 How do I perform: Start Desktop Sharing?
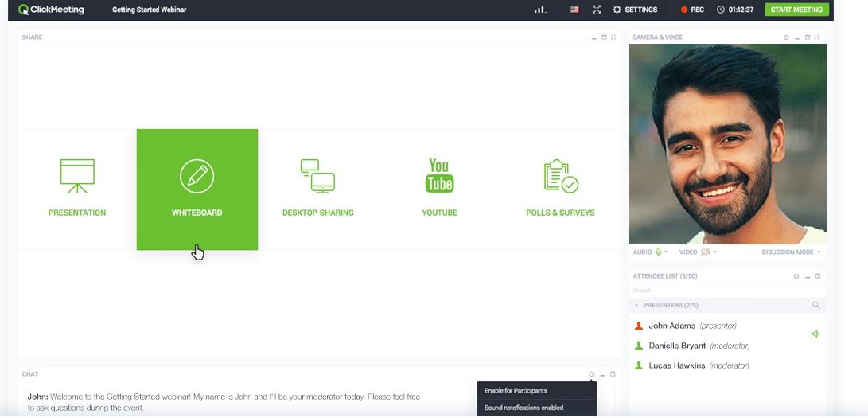click(317, 189)
